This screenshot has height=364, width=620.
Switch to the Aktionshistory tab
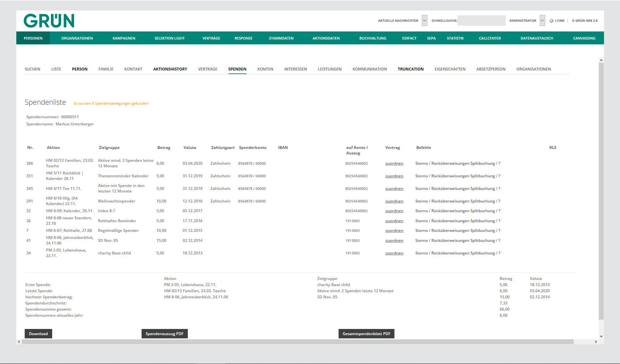click(x=170, y=69)
